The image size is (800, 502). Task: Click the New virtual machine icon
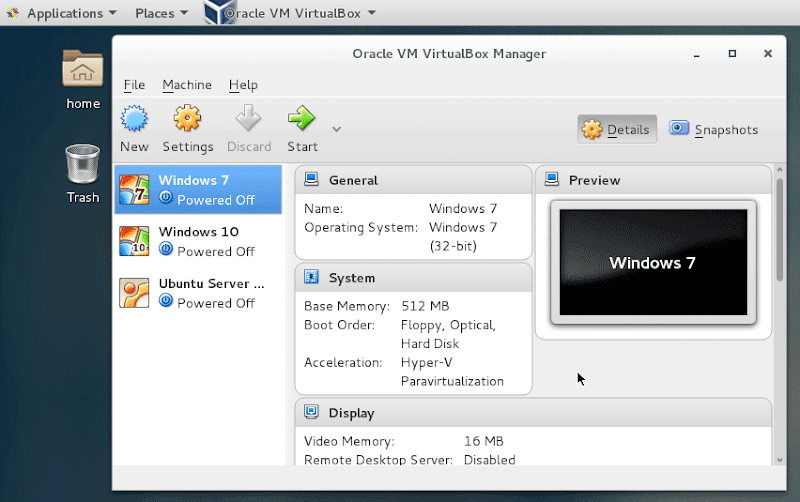(134, 118)
